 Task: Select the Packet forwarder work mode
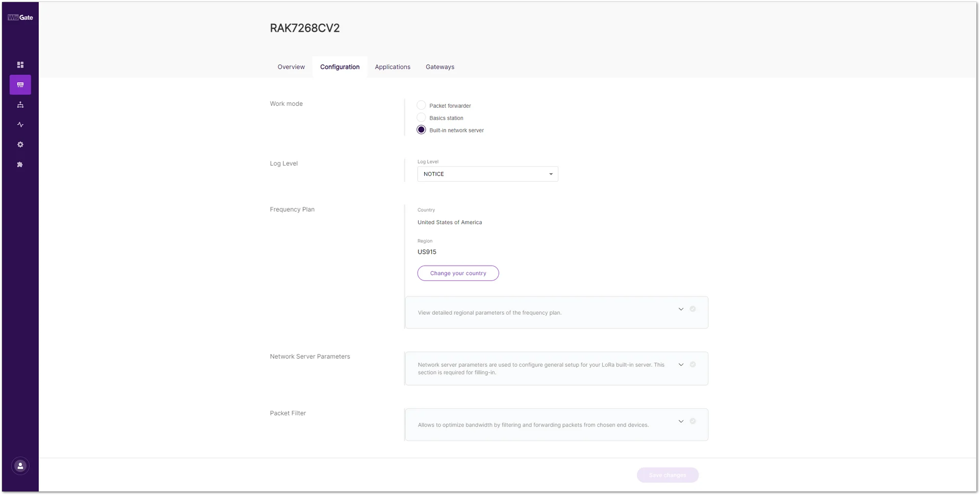(421, 105)
